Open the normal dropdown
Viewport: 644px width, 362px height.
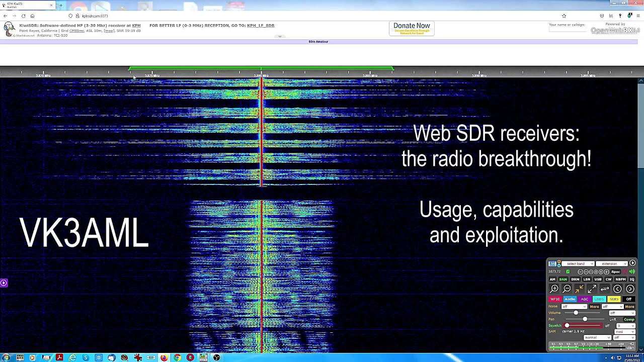coord(597,338)
